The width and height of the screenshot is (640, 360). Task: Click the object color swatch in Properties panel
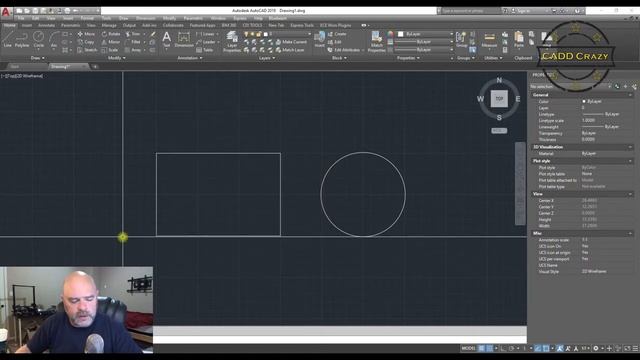[x=400, y=34]
